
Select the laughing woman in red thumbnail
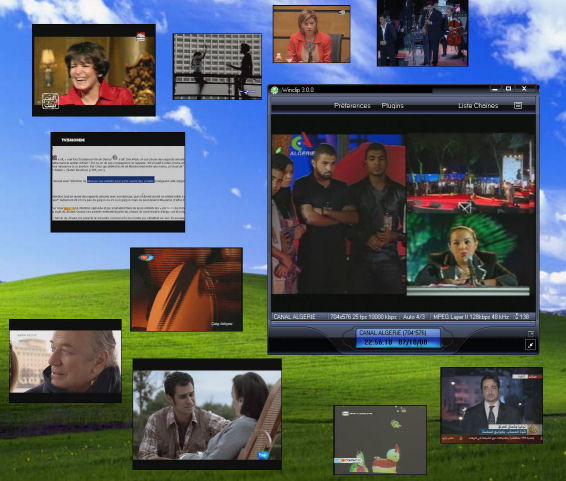point(94,70)
